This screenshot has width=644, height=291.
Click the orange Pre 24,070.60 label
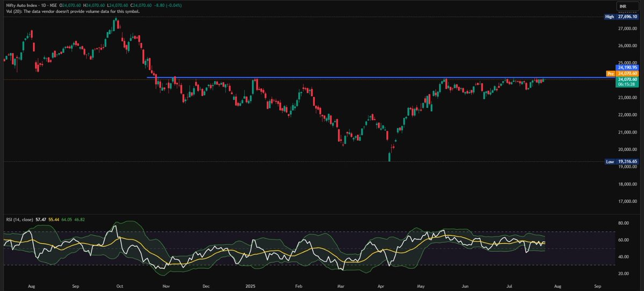pyautogui.click(x=622, y=74)
